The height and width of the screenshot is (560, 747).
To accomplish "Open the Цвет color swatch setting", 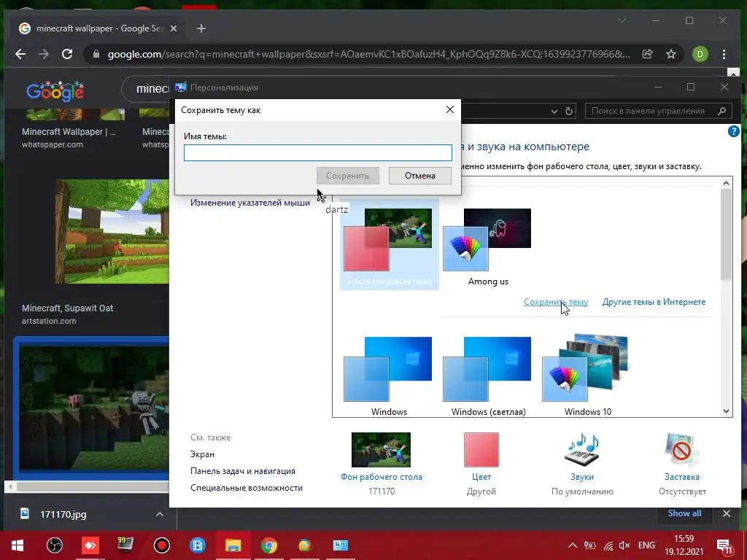I will 481,450.
